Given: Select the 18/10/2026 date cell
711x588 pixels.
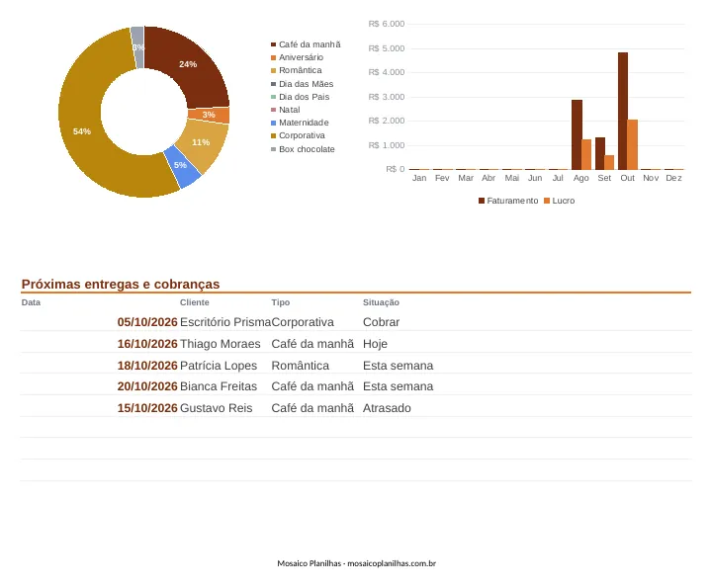Looking at the screenshot, I should (x=147, y=366).
